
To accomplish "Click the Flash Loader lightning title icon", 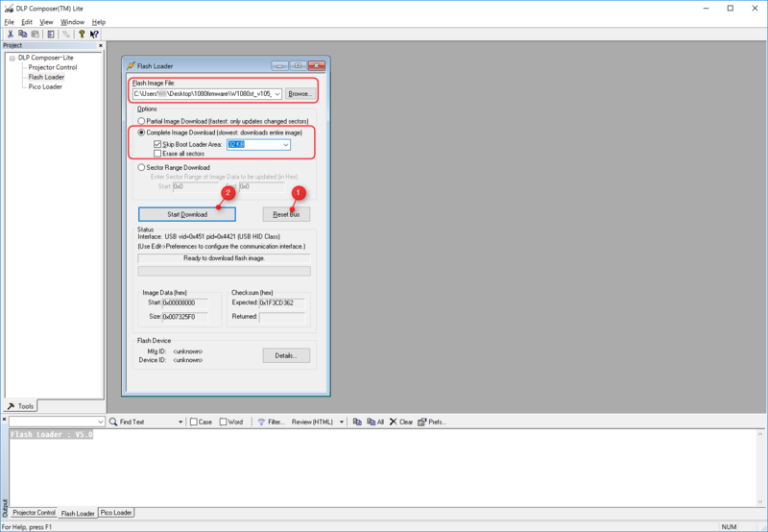I will click(x=131, y=65).
